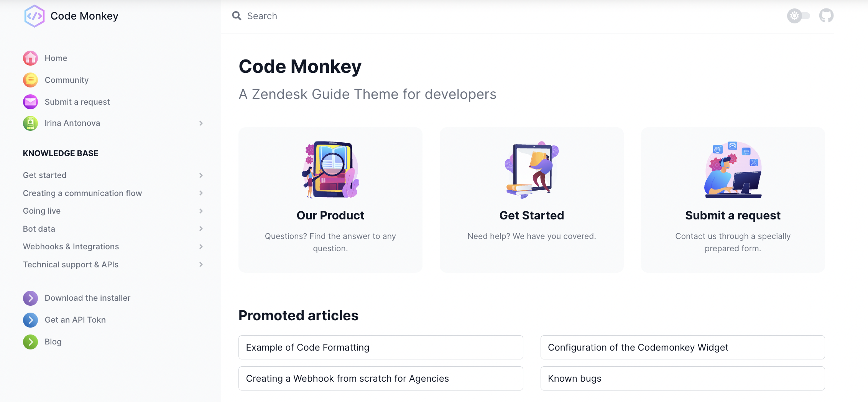Image resolution: width=868 pixels, height=402 pixels.
Task: Click the blue Get an API Tokn icon
Action: 30,320
